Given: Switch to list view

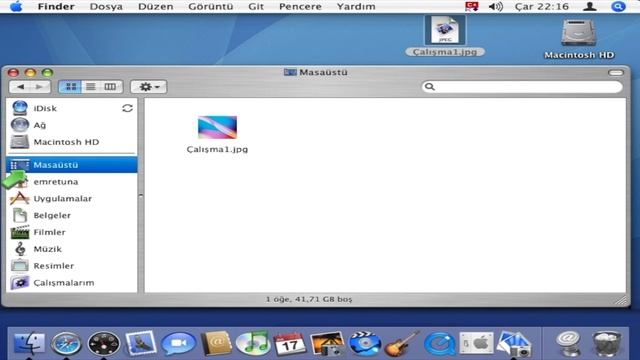Looking at the screenshot, I should tap(91, 87).
